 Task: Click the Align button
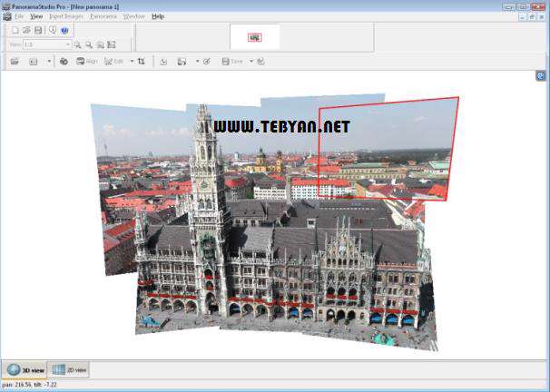(86, 62)
